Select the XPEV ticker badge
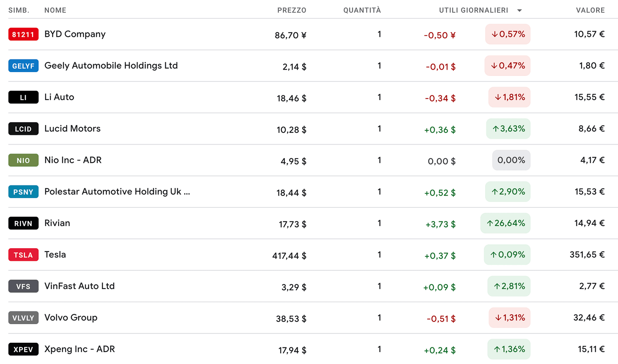 (x=23, y=349)
